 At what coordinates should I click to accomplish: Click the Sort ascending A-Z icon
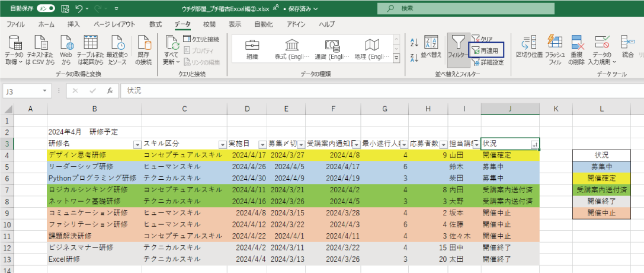414,42
